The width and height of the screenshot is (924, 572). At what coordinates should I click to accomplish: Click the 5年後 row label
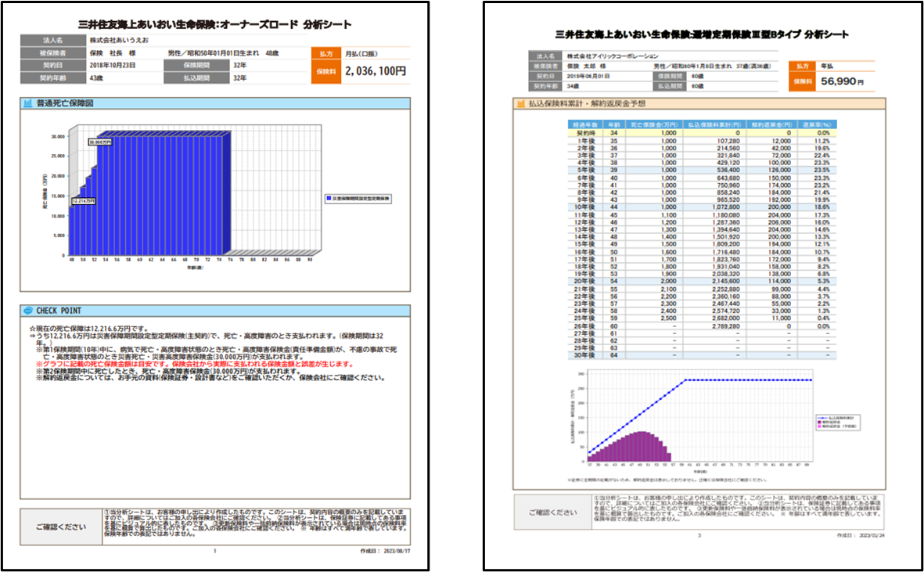point(585,171)
